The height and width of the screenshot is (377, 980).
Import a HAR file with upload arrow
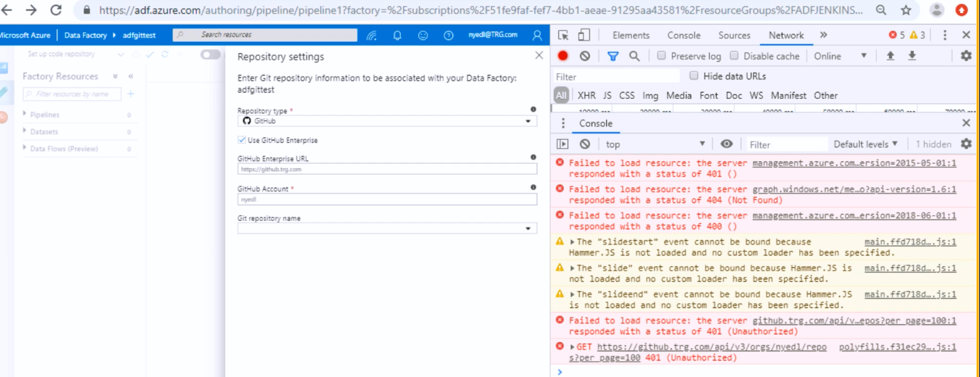pyautogui.click(x=890, y=56)
